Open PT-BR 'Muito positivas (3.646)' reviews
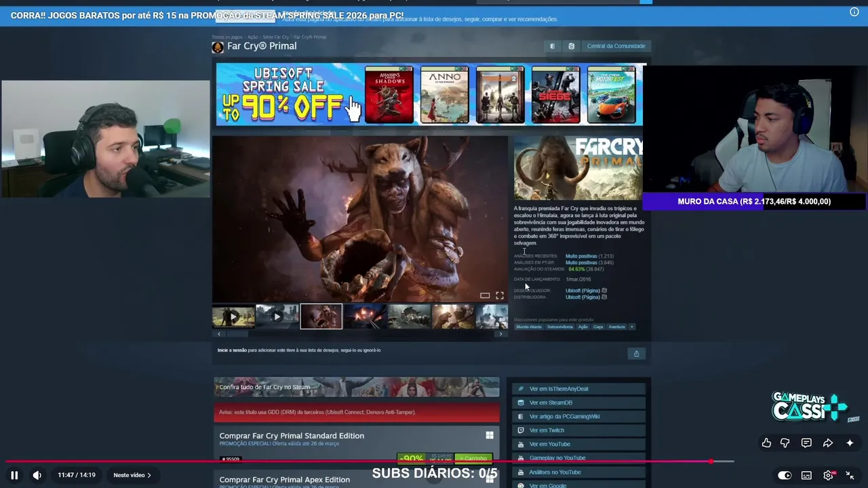Screen dimensions: 868x488 click(x=589, y=262)
